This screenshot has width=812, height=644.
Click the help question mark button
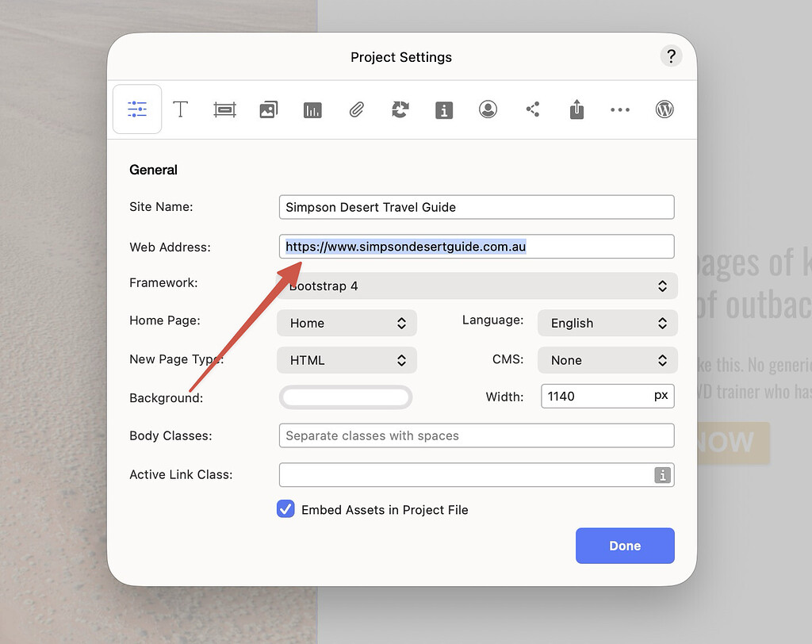[671, 56]
